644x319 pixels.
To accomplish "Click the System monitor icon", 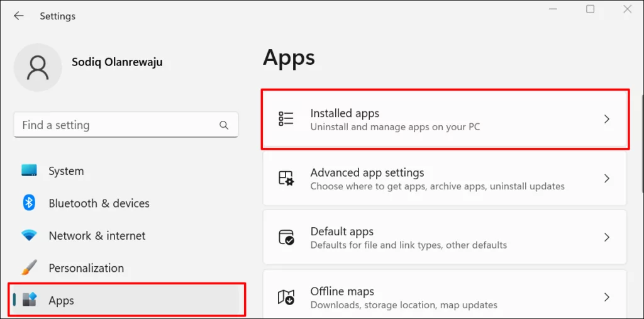I will click(29, 171).
